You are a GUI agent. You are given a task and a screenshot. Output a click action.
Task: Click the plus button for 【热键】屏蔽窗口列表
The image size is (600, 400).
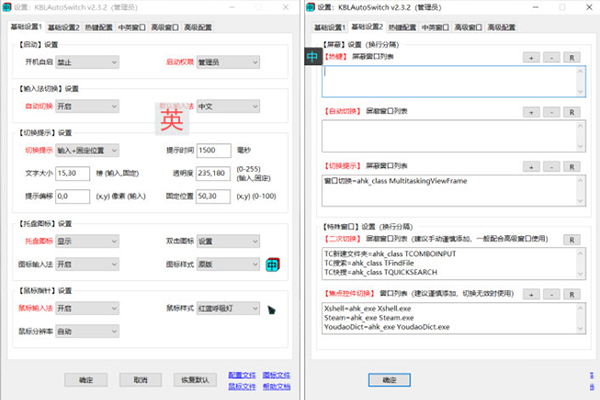(530, 59)
